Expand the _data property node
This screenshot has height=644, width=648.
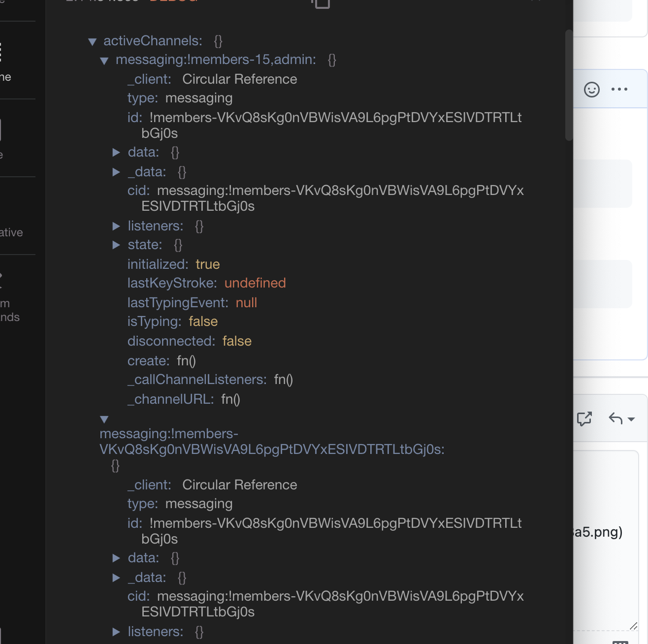tap(117, 172)
